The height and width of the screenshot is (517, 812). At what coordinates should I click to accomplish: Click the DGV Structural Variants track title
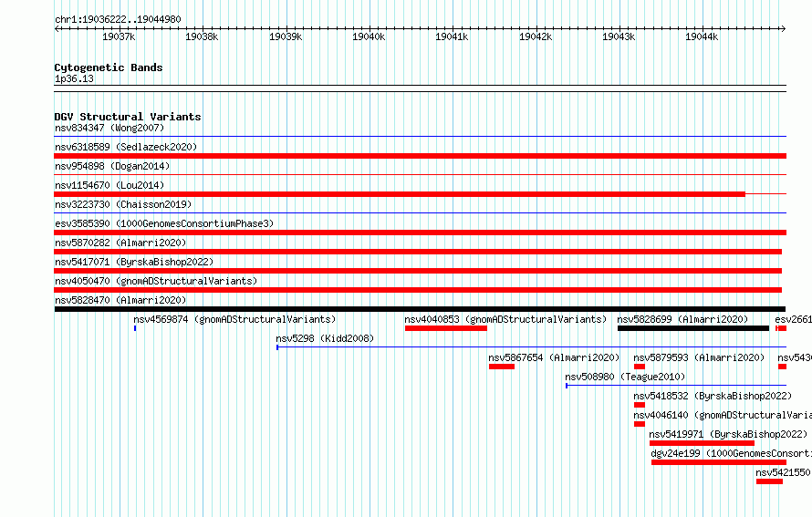click(128, 117)
